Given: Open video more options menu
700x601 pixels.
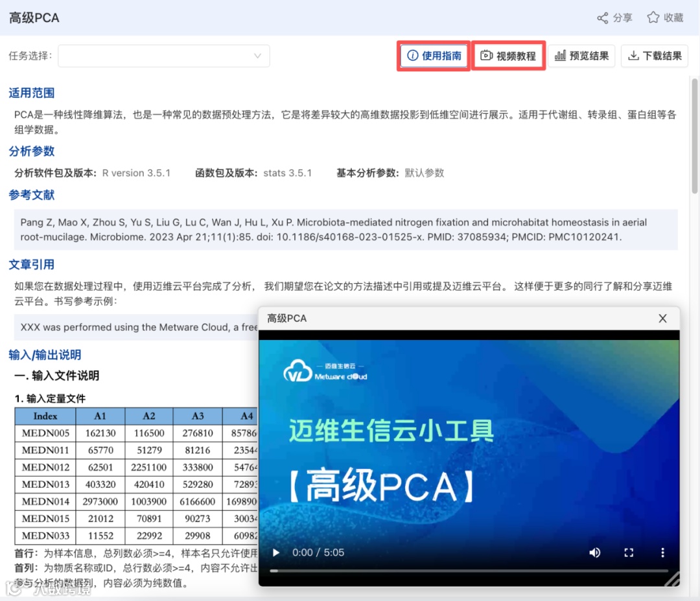Looking at the screenshot, I should pyautogui.click(x=662, y=553).
